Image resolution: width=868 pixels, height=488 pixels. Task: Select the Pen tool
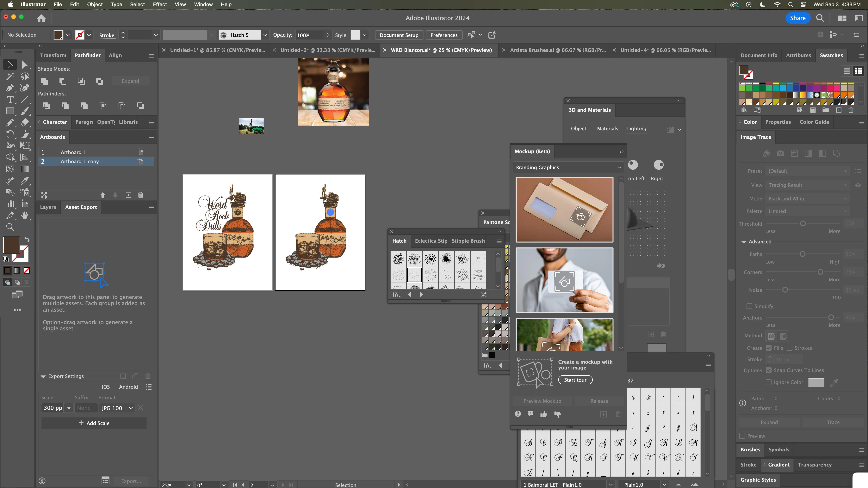point(10,88)
